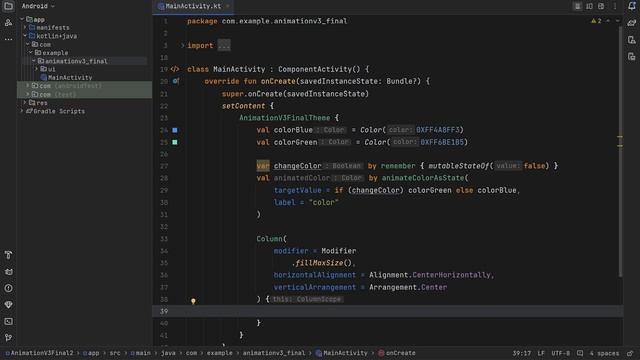Select the com (test) package row
The image size is (640, 360).
(84, 94)
